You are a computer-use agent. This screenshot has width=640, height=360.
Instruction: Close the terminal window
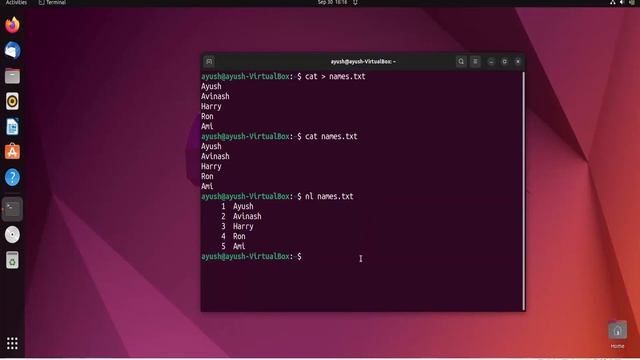coord(518,62)
